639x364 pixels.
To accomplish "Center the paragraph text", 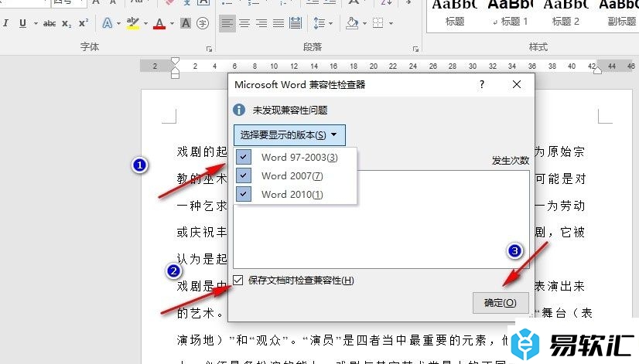I will click(x=244, y=23).
